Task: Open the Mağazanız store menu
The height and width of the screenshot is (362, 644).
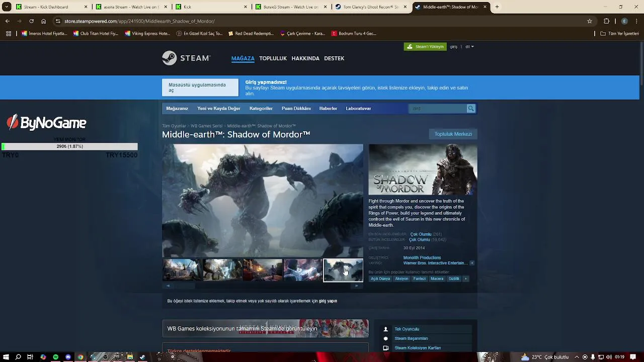Action: pos(177,109)
